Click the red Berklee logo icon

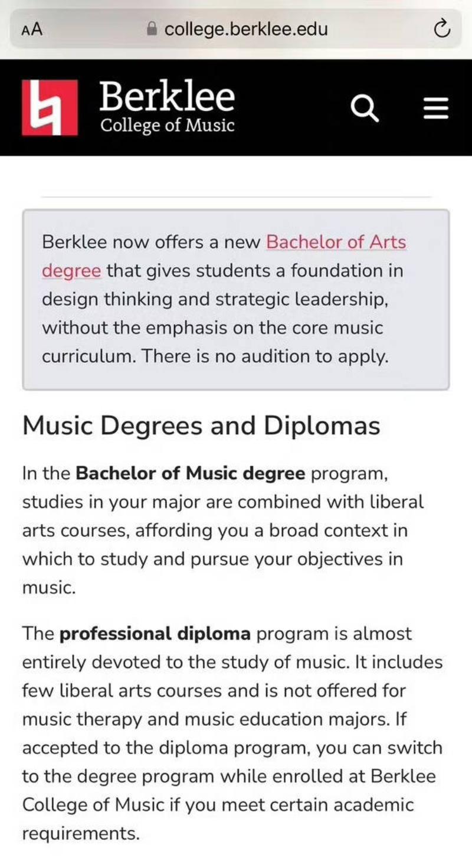[50, 107]
